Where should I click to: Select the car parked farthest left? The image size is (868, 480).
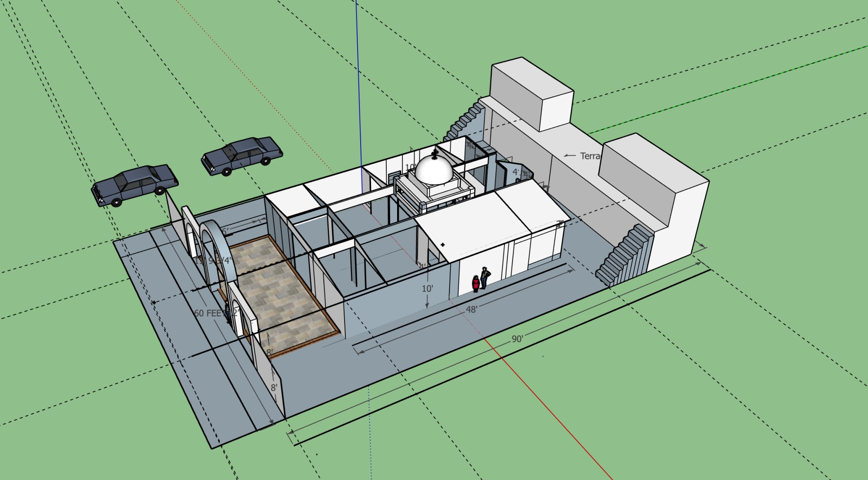[135, 185]
